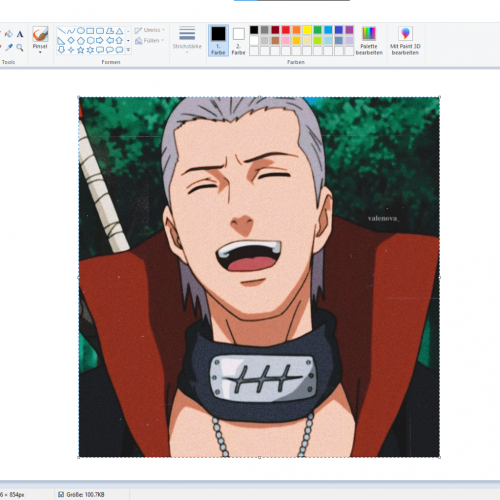This screenshot has height=500, width=500.
Task: Expand the shapes gallery more arrow
Action: [x=128, y=50]
